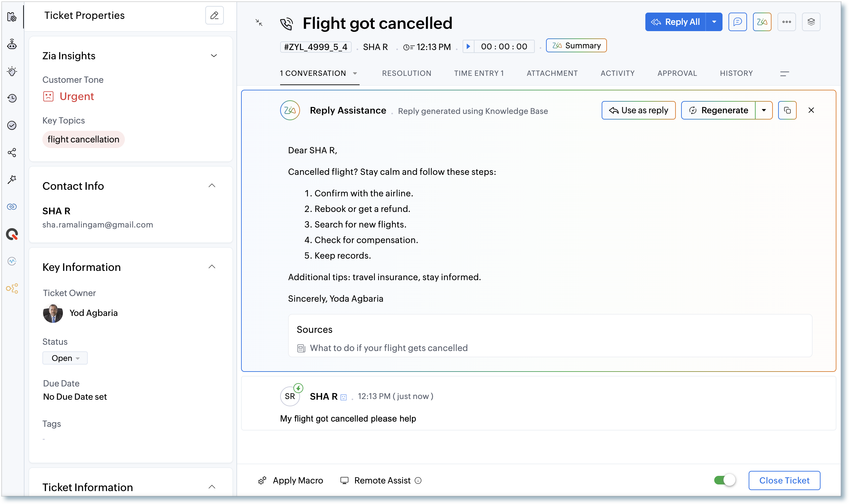Click the share icon in left sidebar
This screenshot has height=504, width=849.
tap(12, 152)
